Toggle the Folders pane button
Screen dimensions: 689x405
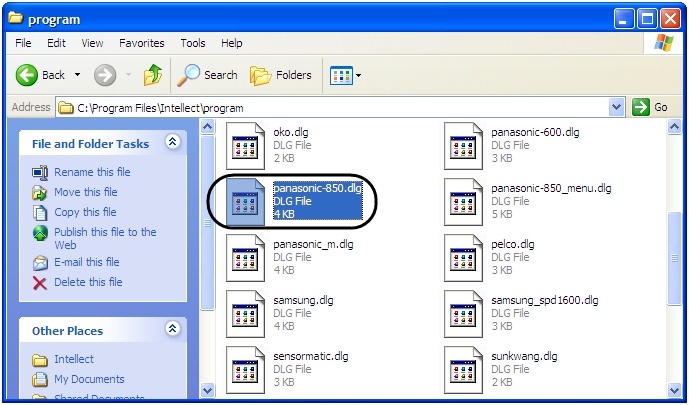[x=280, y=75]
